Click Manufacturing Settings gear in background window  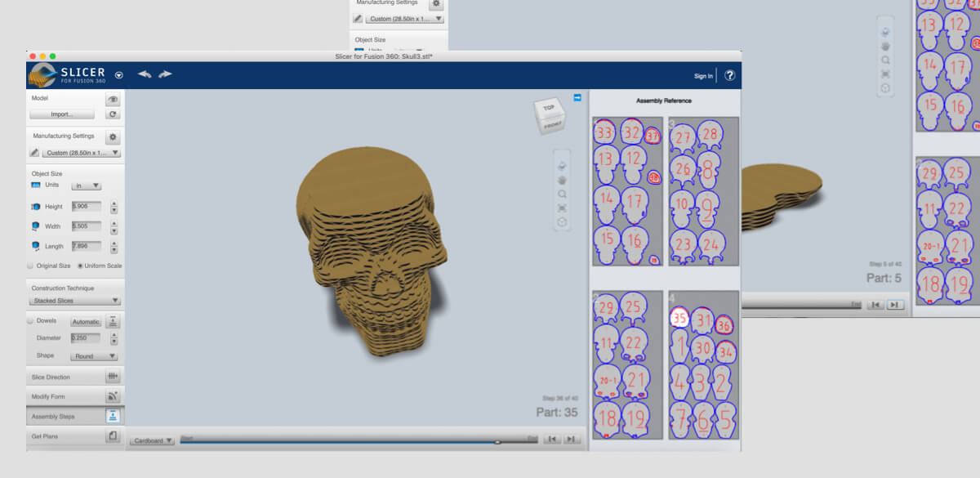click(436, 4)
